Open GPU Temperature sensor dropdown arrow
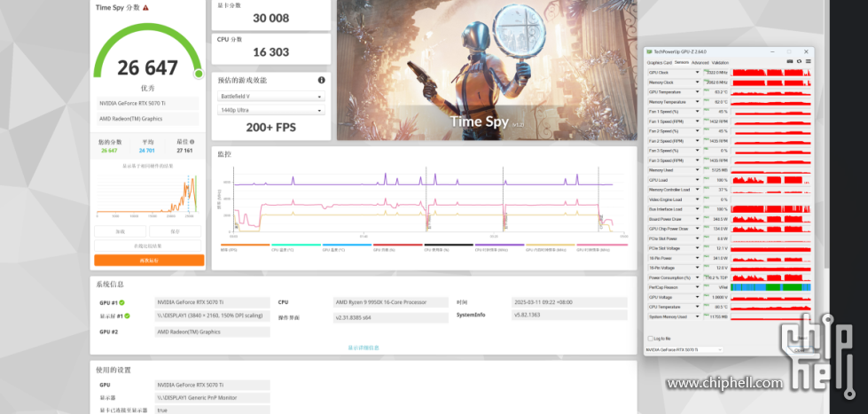This screenshot has width=868, height=414. (x=699, y=92)
